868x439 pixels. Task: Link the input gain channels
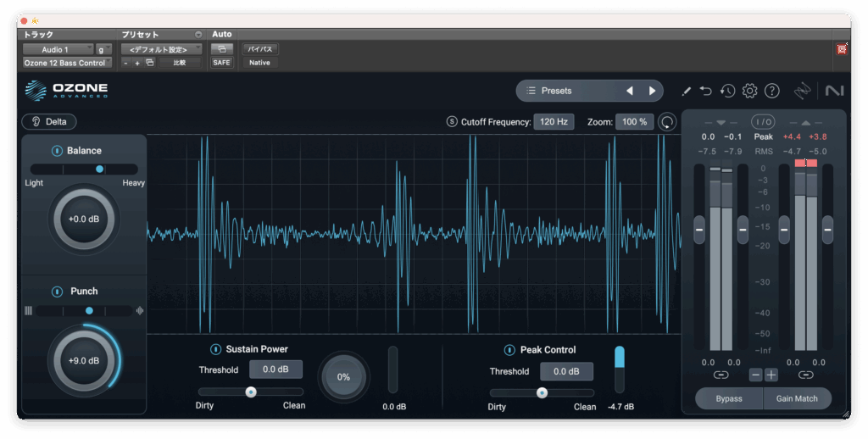721,375
